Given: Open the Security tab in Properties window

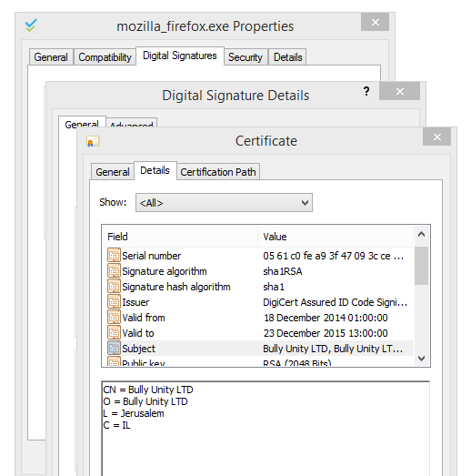Looking at the screenshot, I should pyautogui.click(x=246, y=57).
